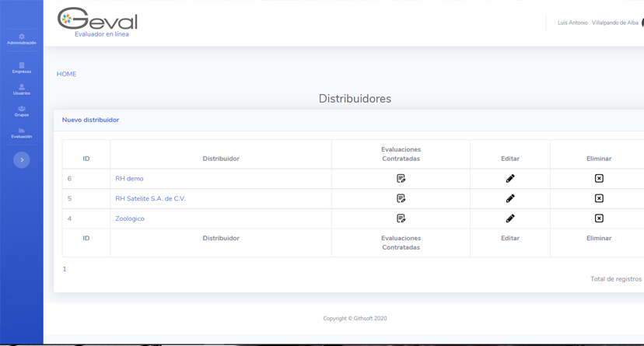Open the Administración sidebar menu
644x346 pixels.
point(22,40)
